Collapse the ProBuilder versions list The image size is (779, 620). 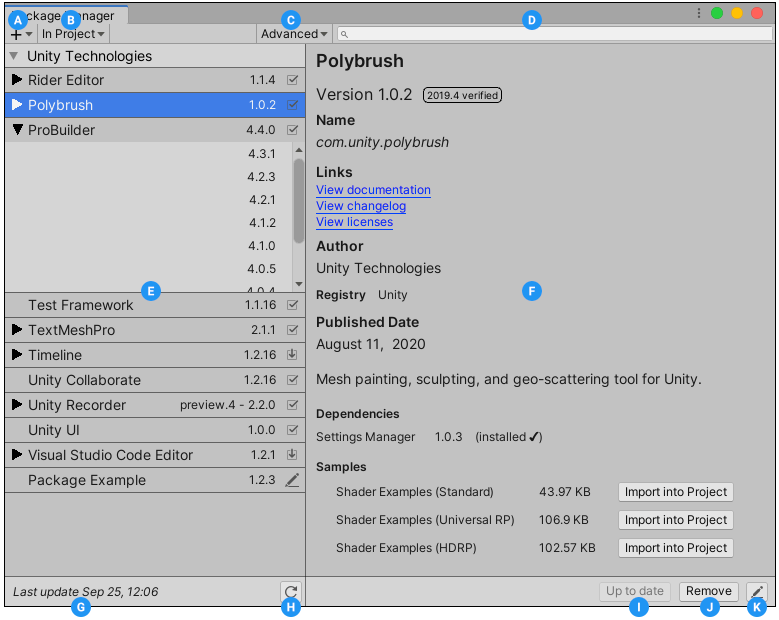17,130
